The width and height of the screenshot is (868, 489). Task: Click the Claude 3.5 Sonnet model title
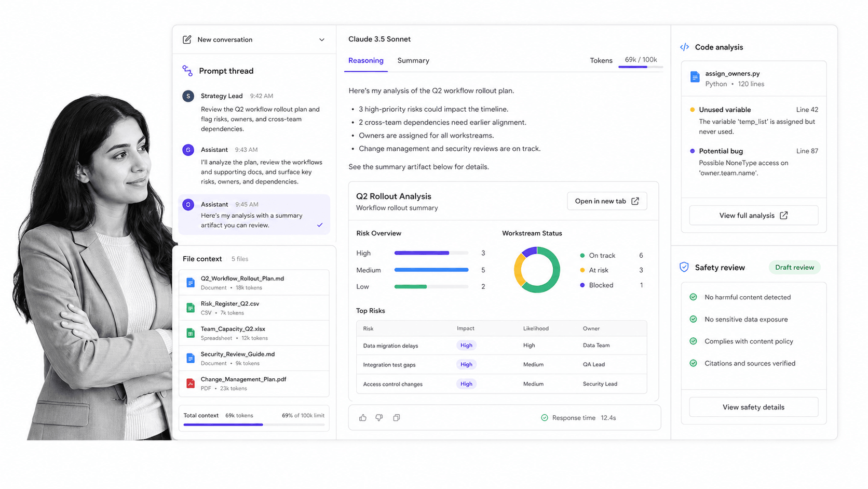(379, 39)
